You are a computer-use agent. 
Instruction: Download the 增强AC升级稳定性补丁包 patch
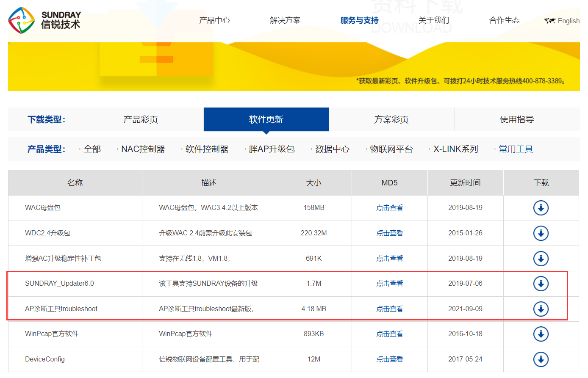pyautogui.click(x=541, y=258)
